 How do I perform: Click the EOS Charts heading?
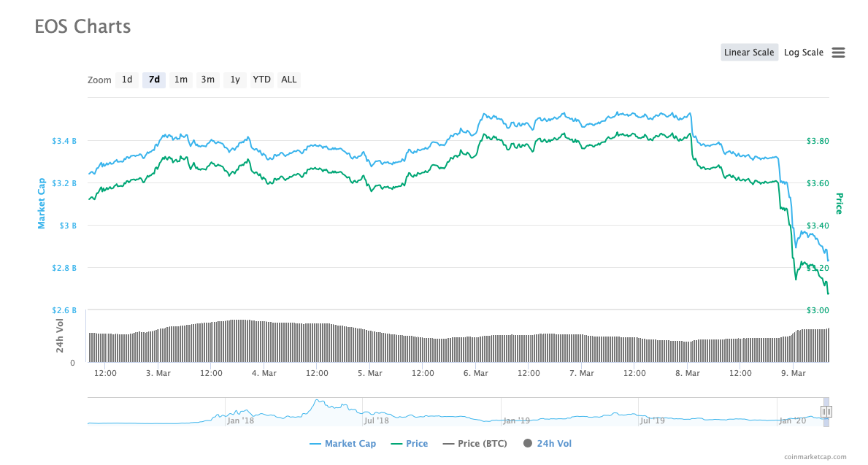[82, 26]
